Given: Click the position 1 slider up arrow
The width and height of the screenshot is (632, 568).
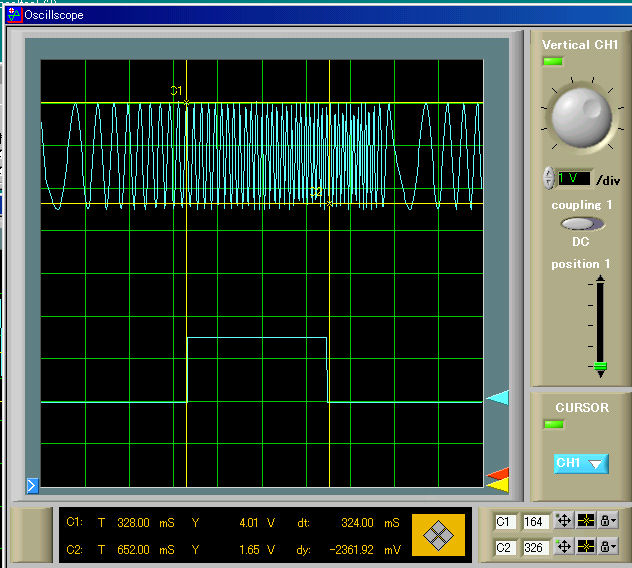Looking at the screenshot, I should [x=601, y=278].
